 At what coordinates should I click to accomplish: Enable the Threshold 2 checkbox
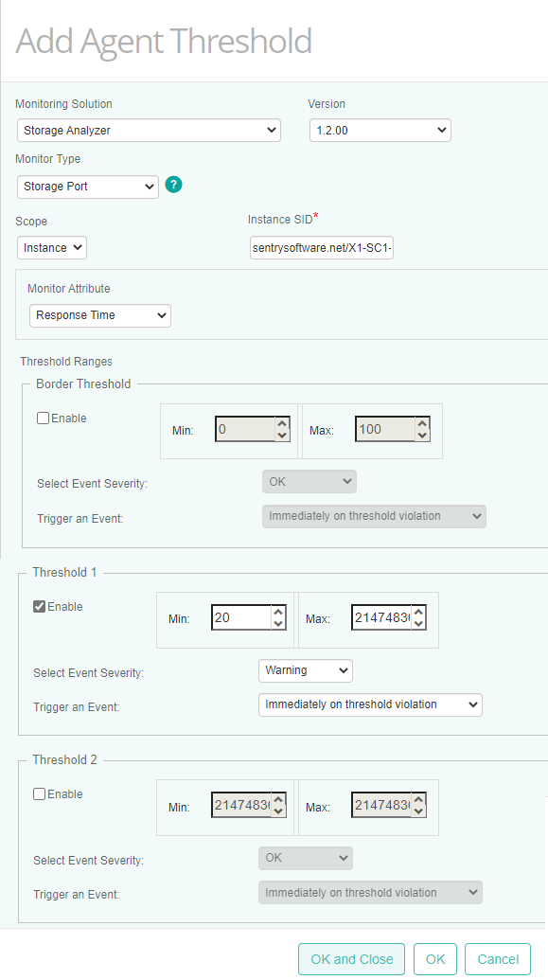[x=40, y=794]
